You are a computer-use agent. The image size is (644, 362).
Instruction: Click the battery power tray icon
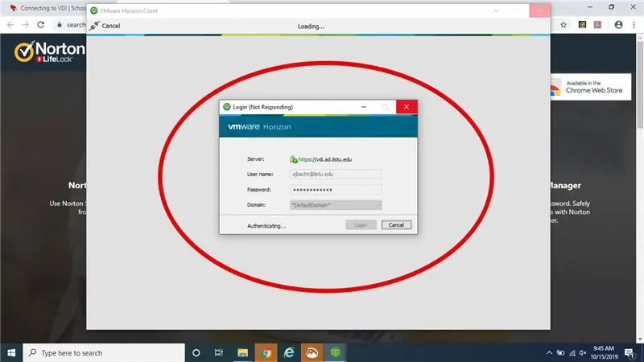(x=560, y=352)
